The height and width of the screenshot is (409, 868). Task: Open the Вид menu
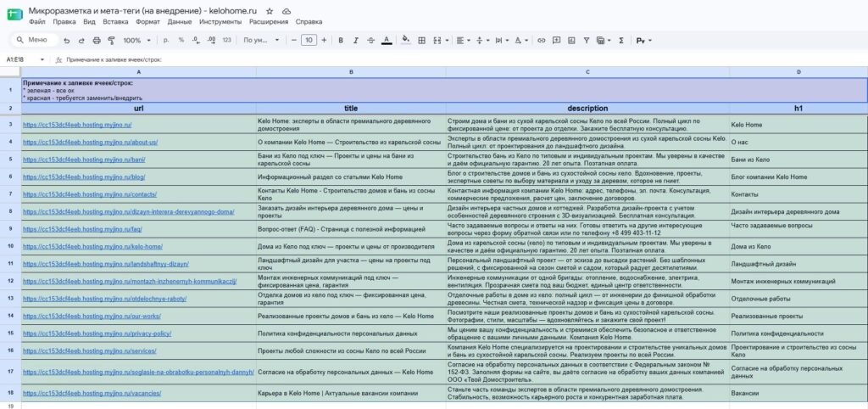coord(89,22)
